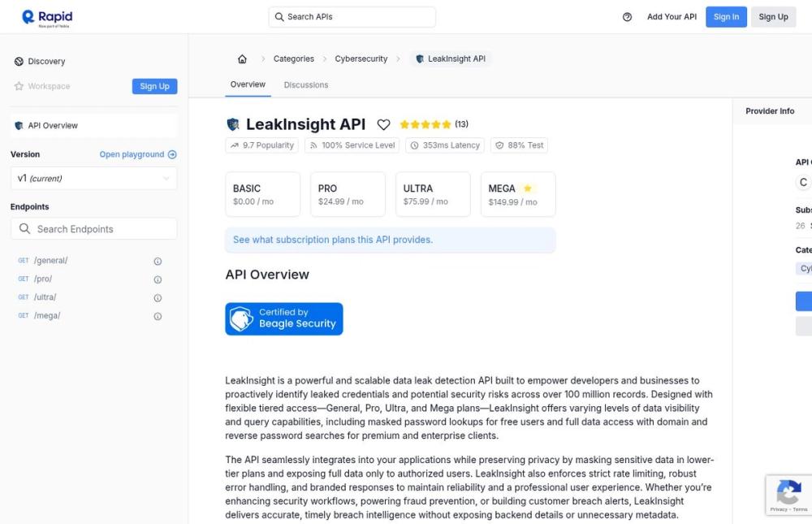The height and width of the screenshot is (524, 812).
Task: Go to Cybersecurity breadcrumb
Action: [361, 59]
